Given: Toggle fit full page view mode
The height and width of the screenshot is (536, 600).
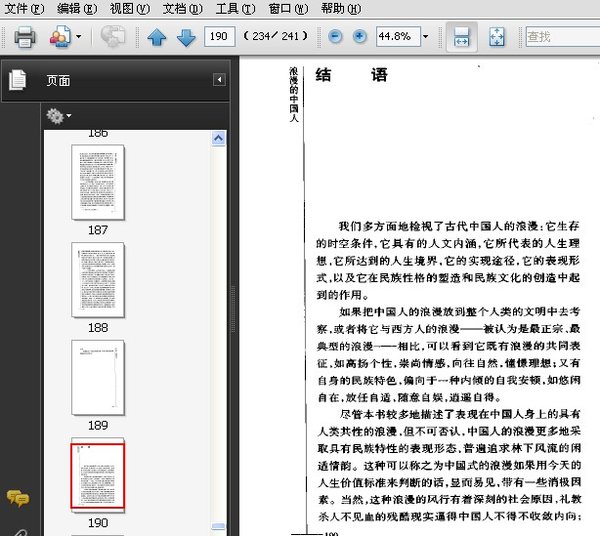Looking at the screenshot, I should [496, 38].
